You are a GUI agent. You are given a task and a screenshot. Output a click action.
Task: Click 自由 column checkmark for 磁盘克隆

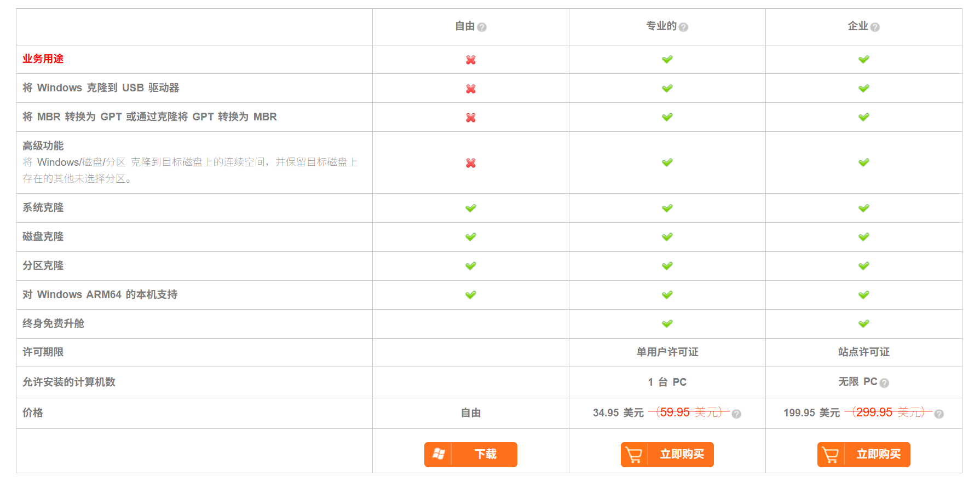(x=471, y=237)
